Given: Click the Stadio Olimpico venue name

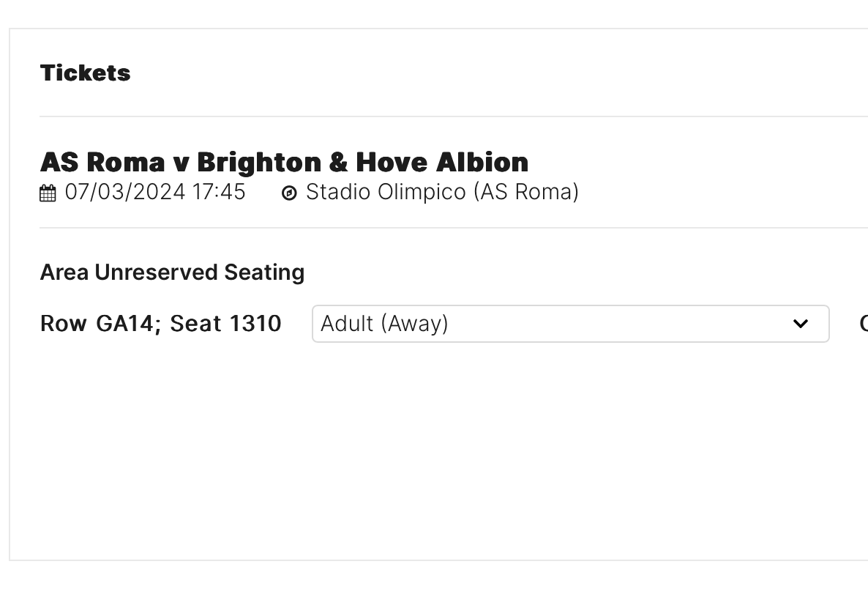Looking at the screenshot, I should click(386, 192).
